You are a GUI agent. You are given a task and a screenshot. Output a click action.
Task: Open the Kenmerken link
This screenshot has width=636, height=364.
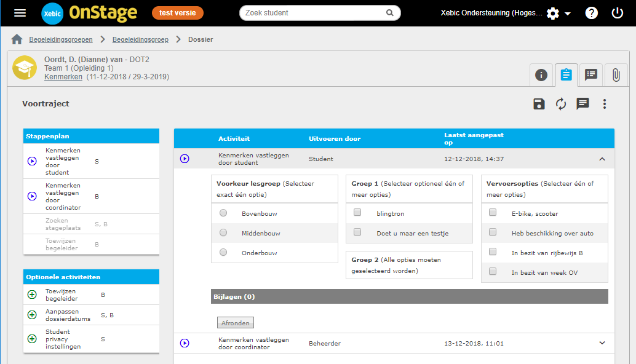coord(63,77)
